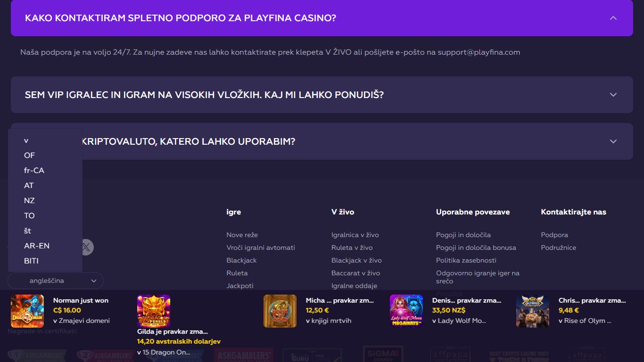Open Podpora contact link

pos(554,235)
